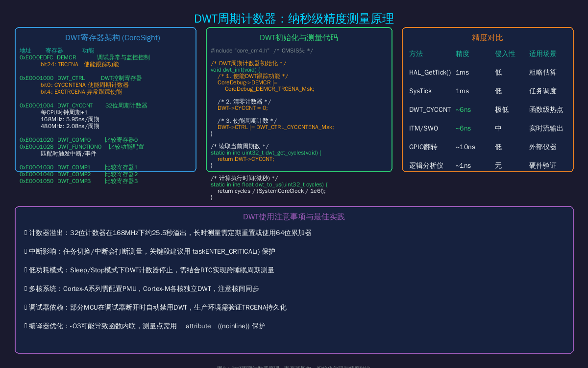This screenshot has width=588, height=368.
Task: Click the heading "DWT初始化与测量代码"
Action: tap(299, 38)
